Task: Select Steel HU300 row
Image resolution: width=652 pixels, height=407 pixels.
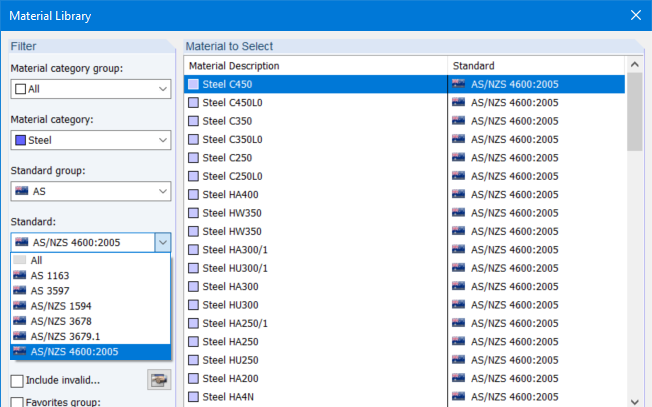Action: (x=404, y=305)
